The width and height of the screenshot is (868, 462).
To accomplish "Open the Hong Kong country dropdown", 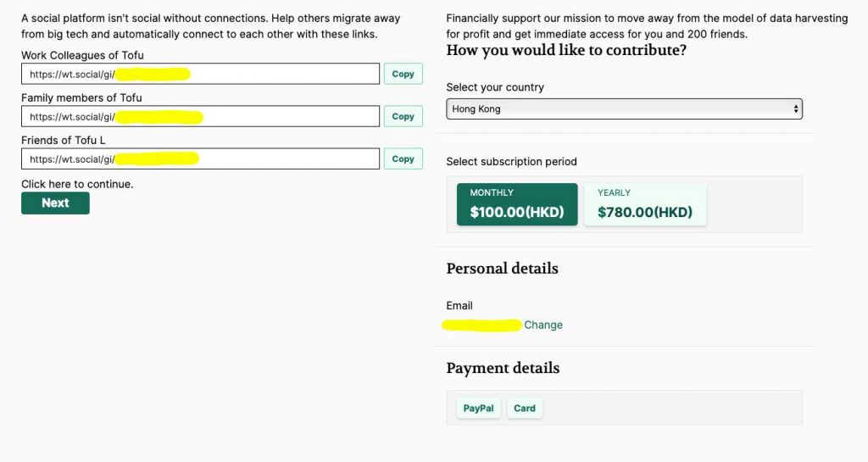I will (624, 109).
